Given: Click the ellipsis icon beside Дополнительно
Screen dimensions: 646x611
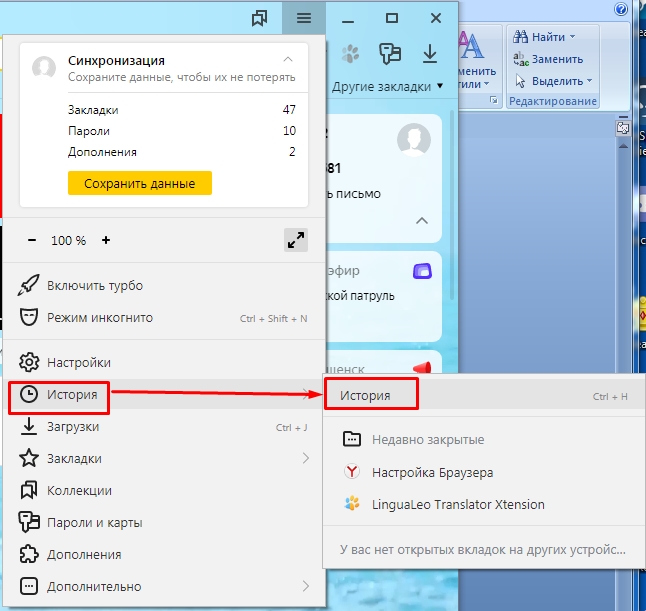Looking at the screenshot, I should [29, 586].
